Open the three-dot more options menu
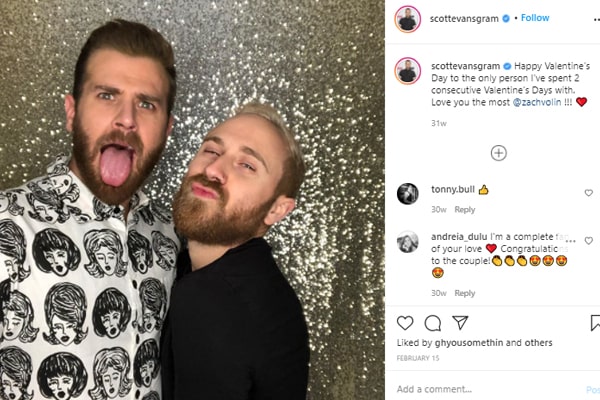 pos(596,20)
